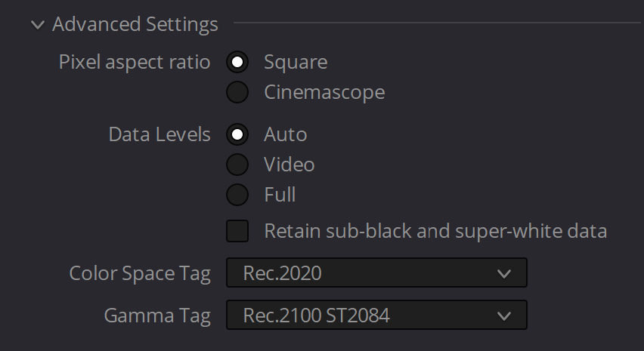The width and height of the screenshot is (644, 351).
Task: Enable Retain sub-black and super-white checkbox
Action: point(237,231)
